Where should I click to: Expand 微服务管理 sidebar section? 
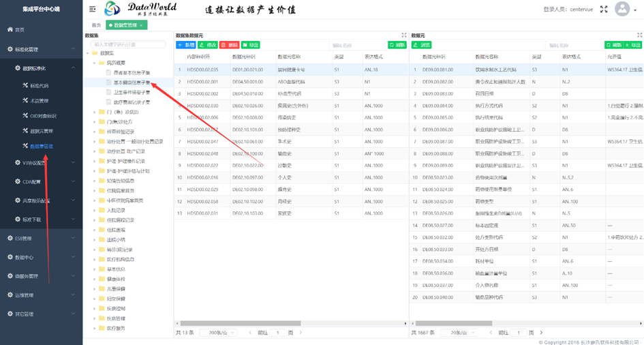tap(41, 276)
